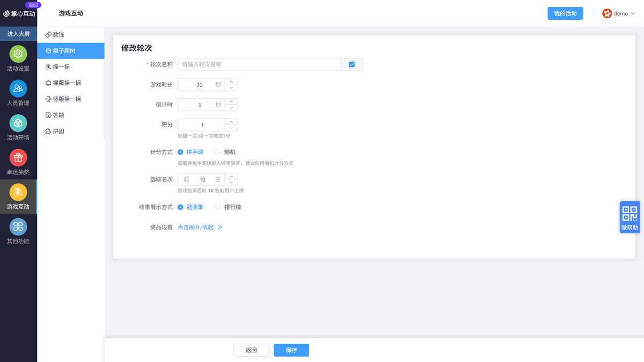Open 其他功能 grid icon
The width and height of the screenshot is (644, 362).
18,227
